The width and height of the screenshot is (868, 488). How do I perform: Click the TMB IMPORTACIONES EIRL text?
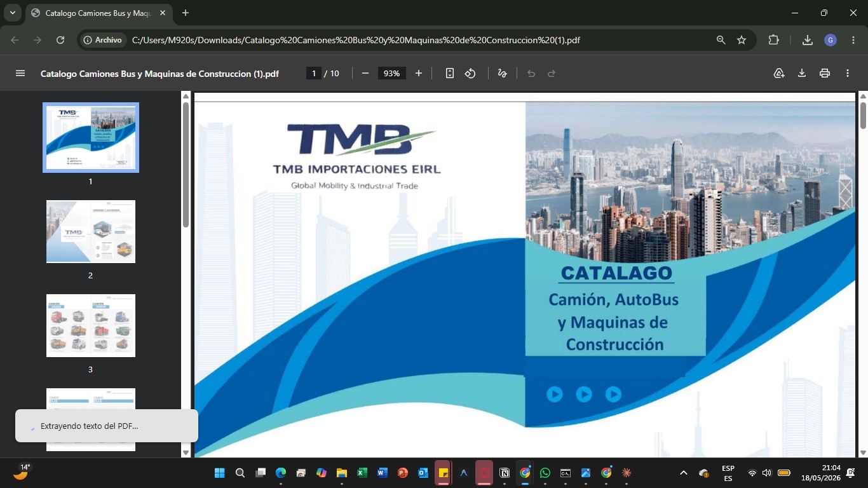click(x=356, y=170)
